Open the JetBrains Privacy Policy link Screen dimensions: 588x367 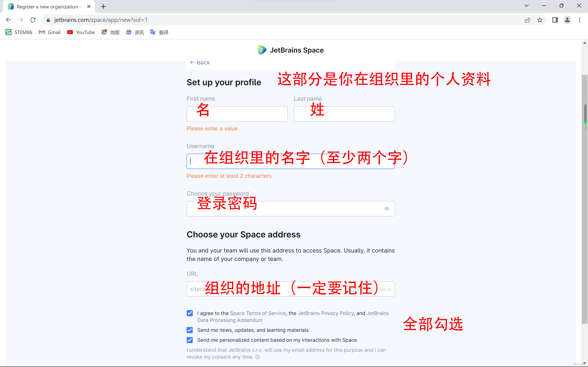coord(326,313)
